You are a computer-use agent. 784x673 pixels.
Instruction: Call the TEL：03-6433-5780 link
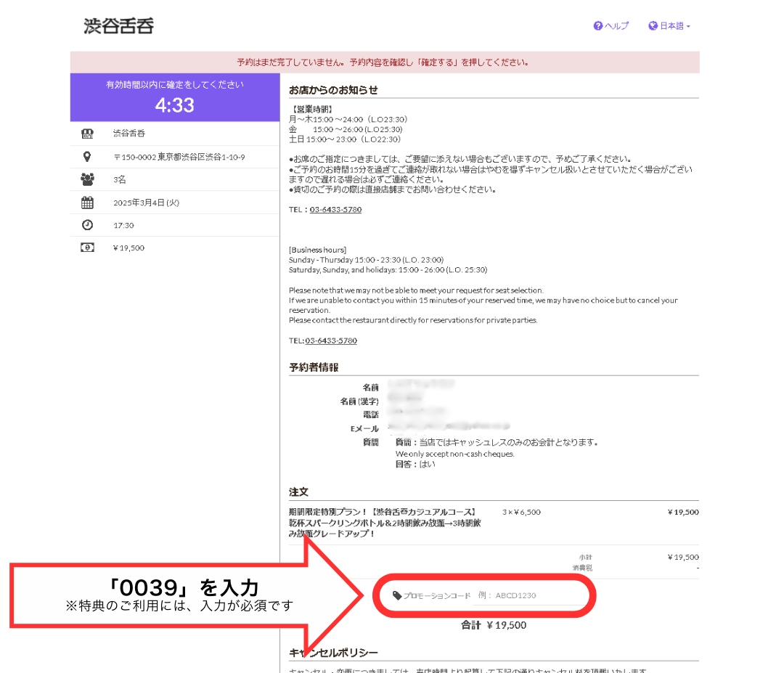(337, 210)
